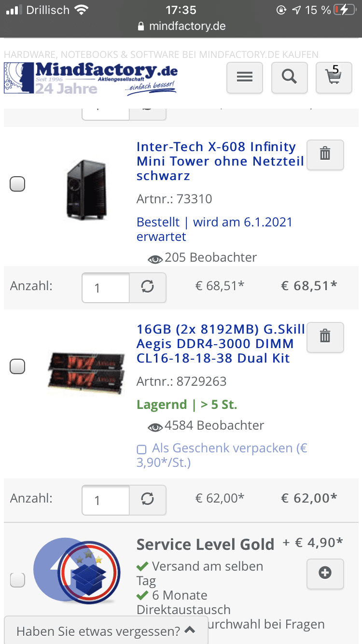Viewport: 362px width, 644px height.
Task: Open the hamburger navigation menu
Action: coord(245,77)
